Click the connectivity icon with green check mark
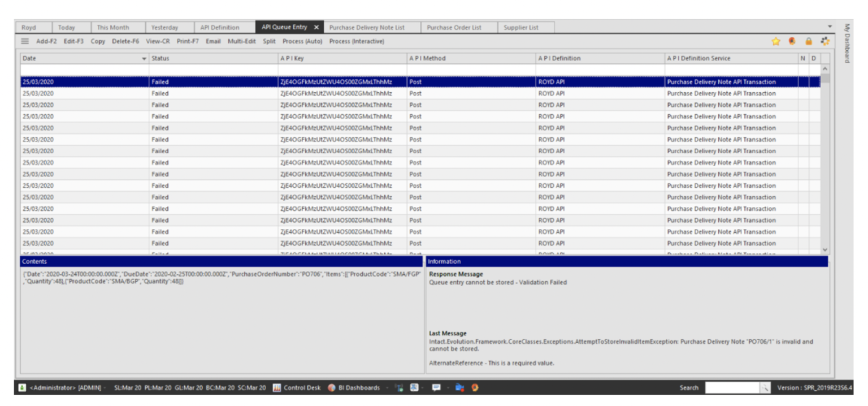 [399, 388]
